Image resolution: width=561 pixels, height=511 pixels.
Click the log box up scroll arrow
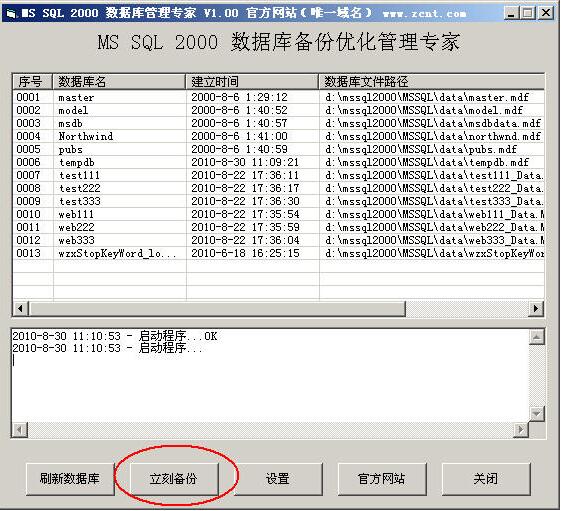(537, 337)
